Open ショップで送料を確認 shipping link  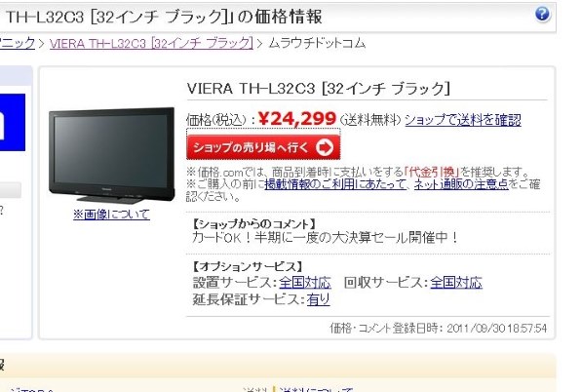click(463, 120)
